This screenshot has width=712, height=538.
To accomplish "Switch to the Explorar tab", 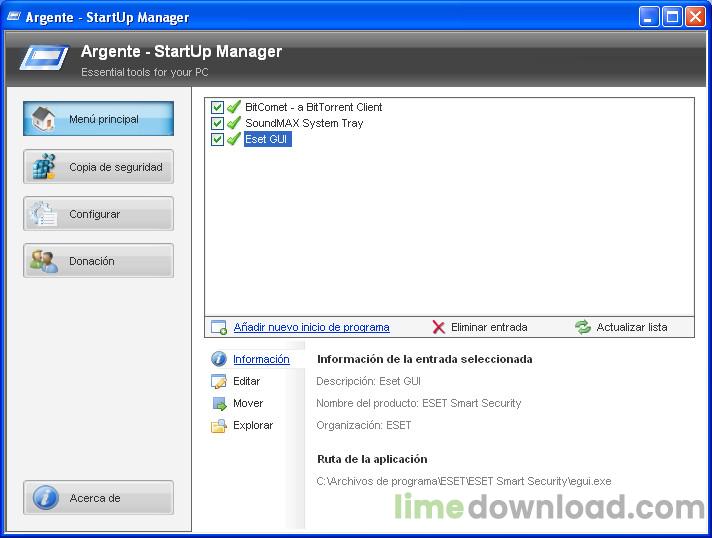I will (x=253, y=425).
